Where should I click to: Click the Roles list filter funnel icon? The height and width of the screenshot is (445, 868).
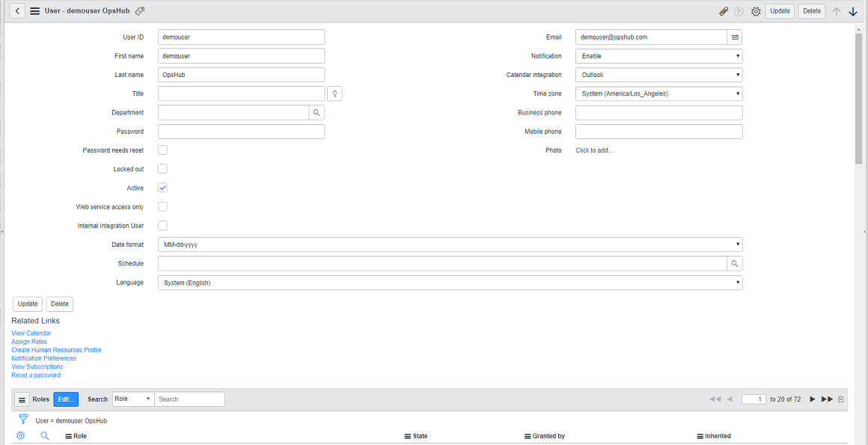point(23,420)
